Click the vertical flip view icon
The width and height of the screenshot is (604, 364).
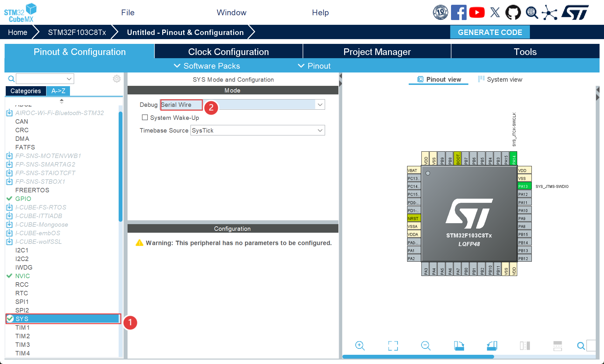(558, 346)
